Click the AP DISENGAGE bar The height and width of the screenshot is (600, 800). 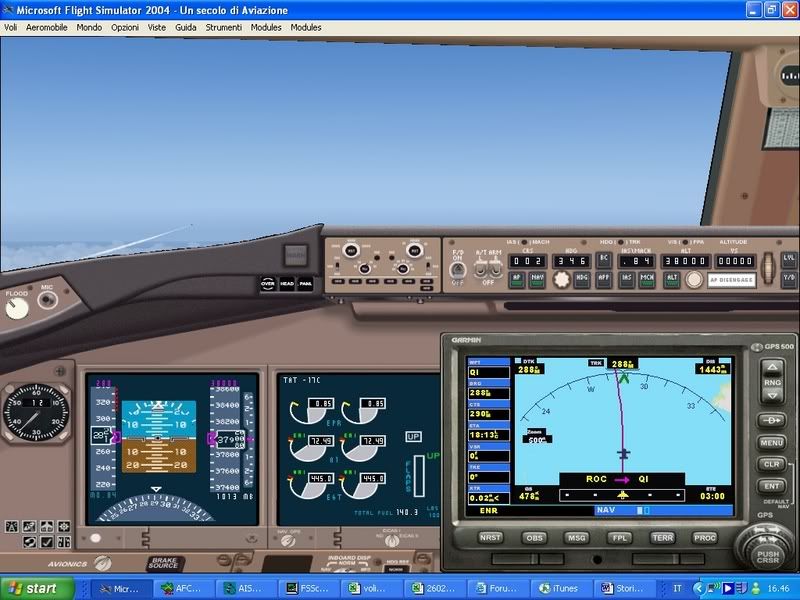pos(732,280)
